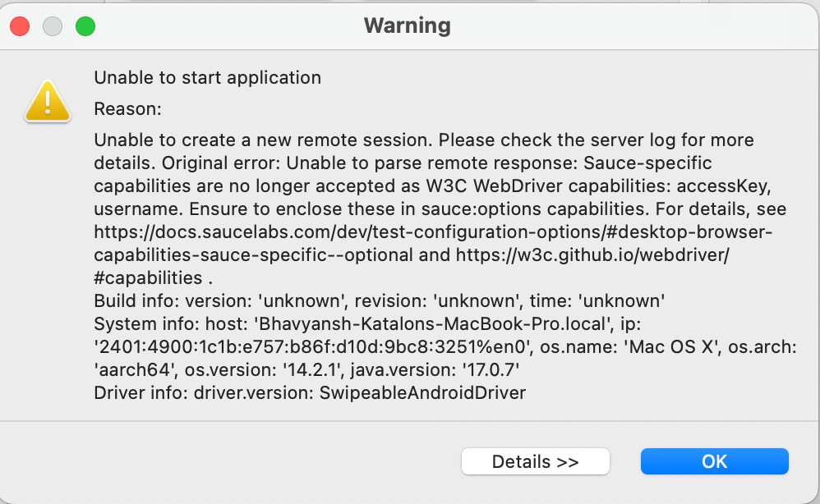Select the 'Unable to start application' heading
The image size is (820, 504).
coord(207,77)
